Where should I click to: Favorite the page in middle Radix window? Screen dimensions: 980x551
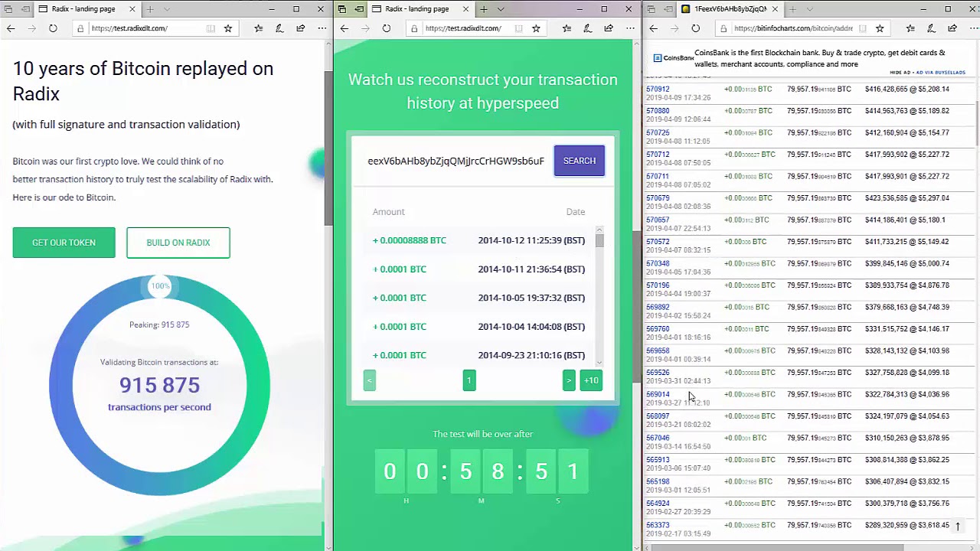[536, 28]
